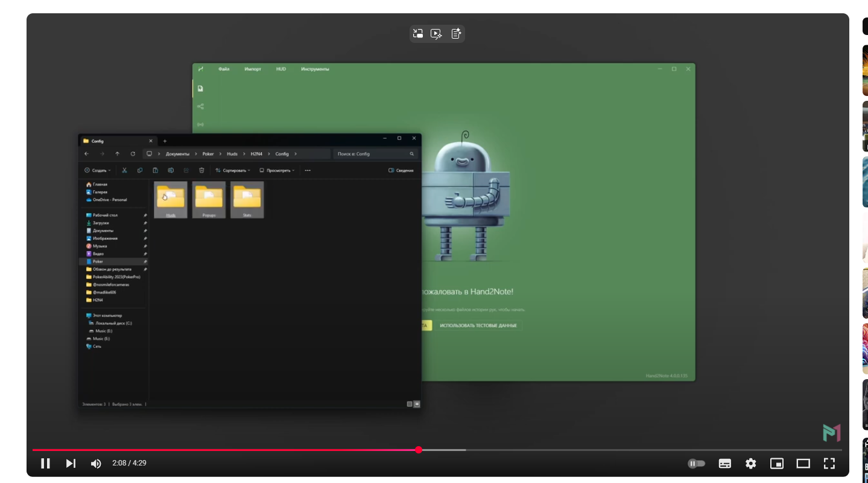Image resolution: width=868 pixels, height=483 pixels.
Task: Pause the YouTube video
Action: click(45, 463)
